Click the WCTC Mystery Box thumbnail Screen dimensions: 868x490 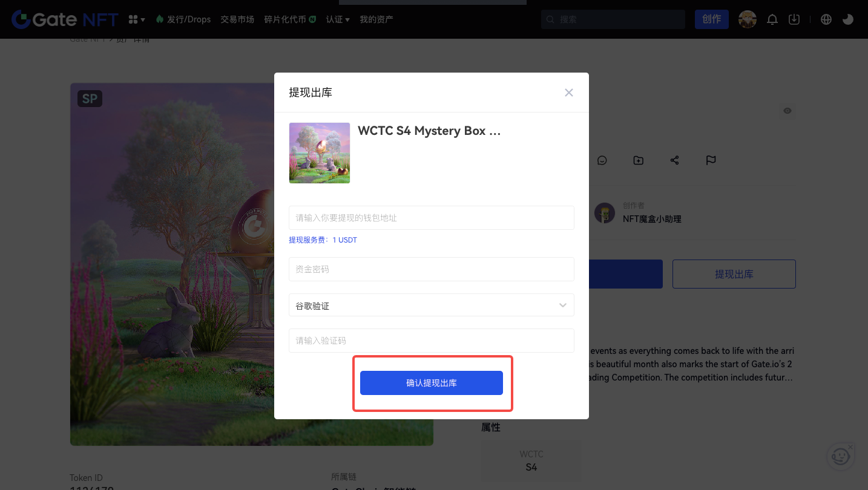[x=320, y=153]
